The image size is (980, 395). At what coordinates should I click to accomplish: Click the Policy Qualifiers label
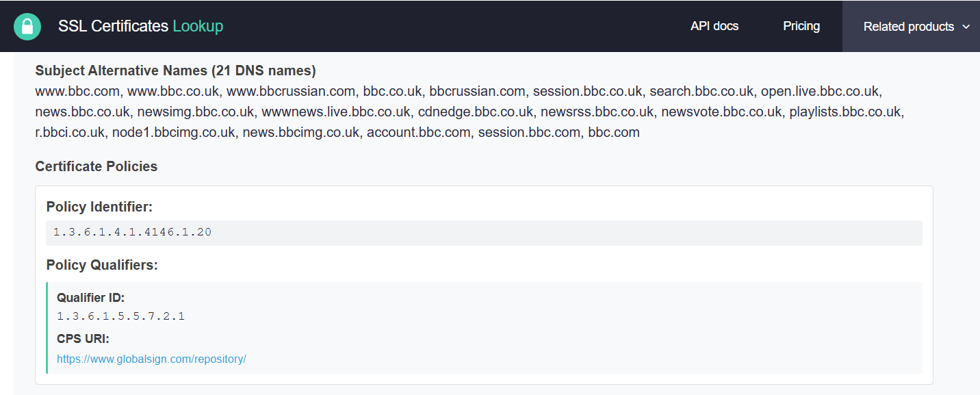102,265
